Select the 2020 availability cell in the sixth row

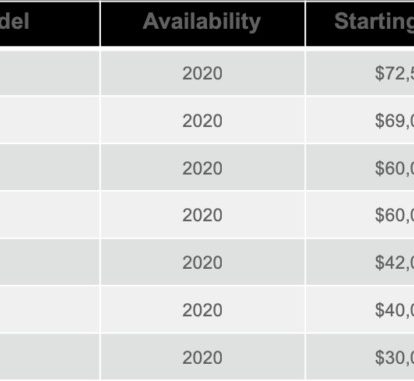coord(202,310)
